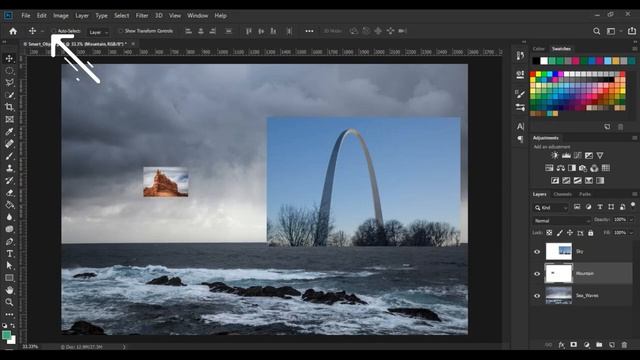Screen dimensions: 640x360
Task: Open the Search icon in top right
Action: (x=596, y=31)
